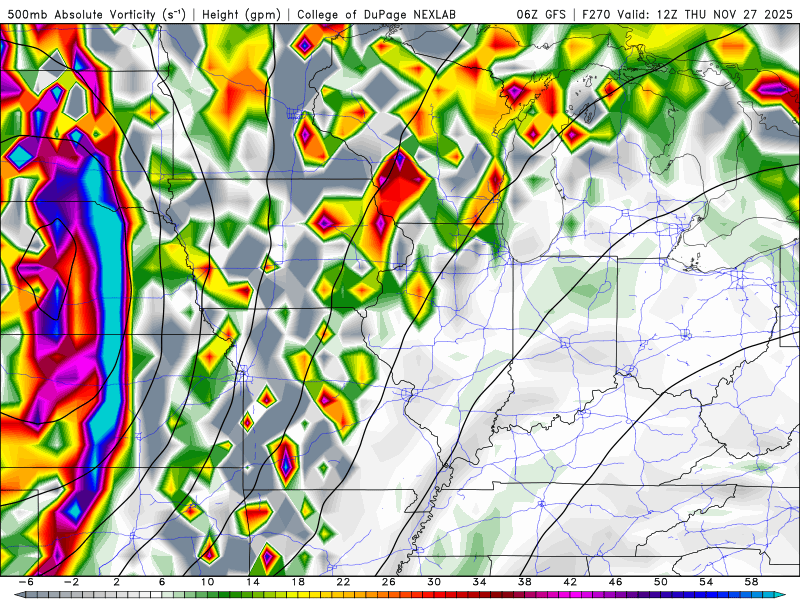This screenshot has height=600, width=800.
Task: Click the '42' color scale label
Action: pyautogui.click(x=570, y=582)
